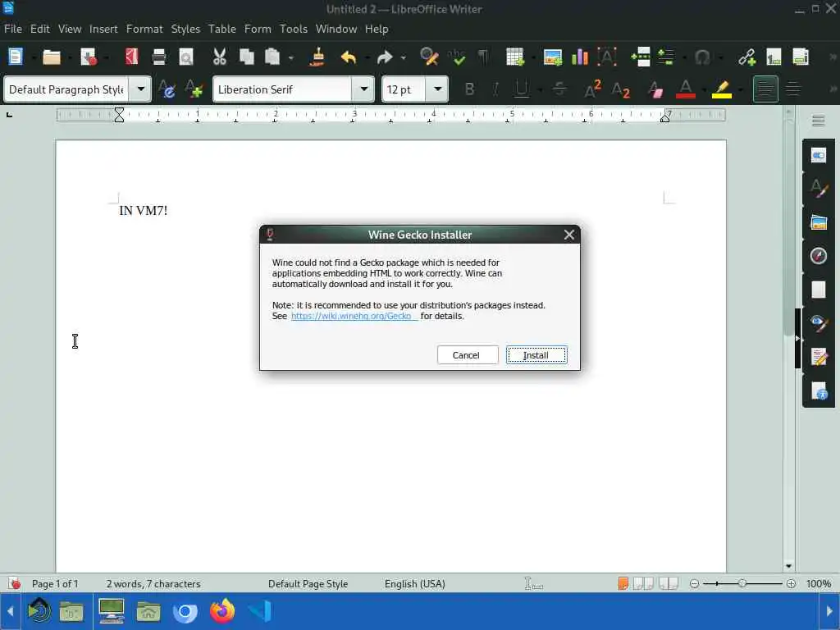Open paste options dropdown arrow

tap(291, 57)
